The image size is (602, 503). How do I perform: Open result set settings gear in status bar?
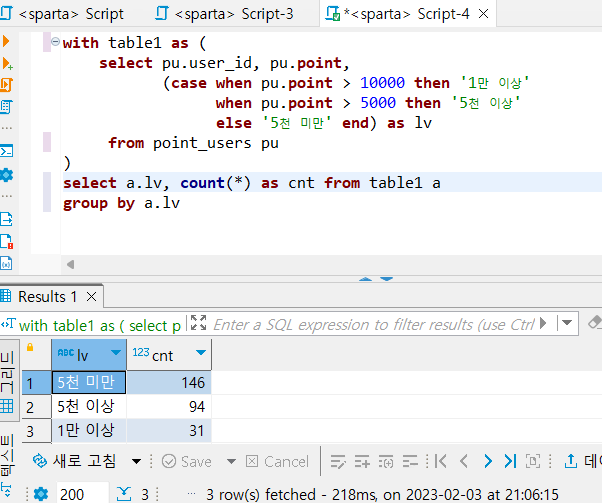(x=41, y=494)
